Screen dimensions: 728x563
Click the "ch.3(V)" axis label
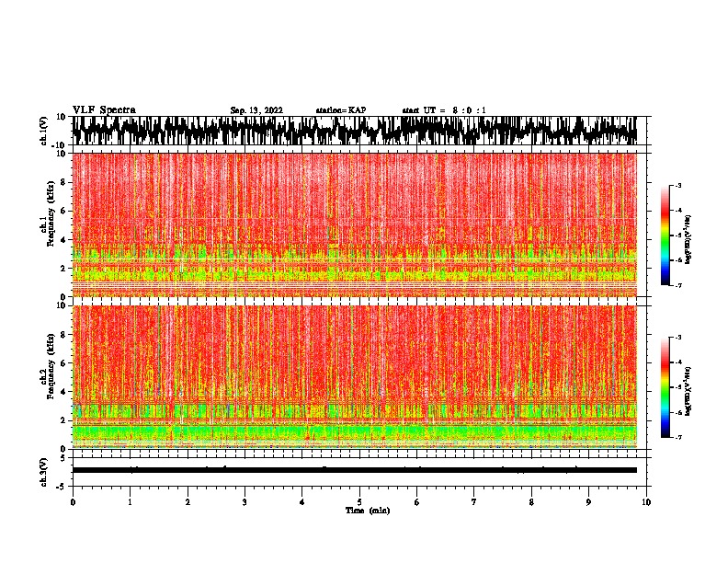coord(44,472)
